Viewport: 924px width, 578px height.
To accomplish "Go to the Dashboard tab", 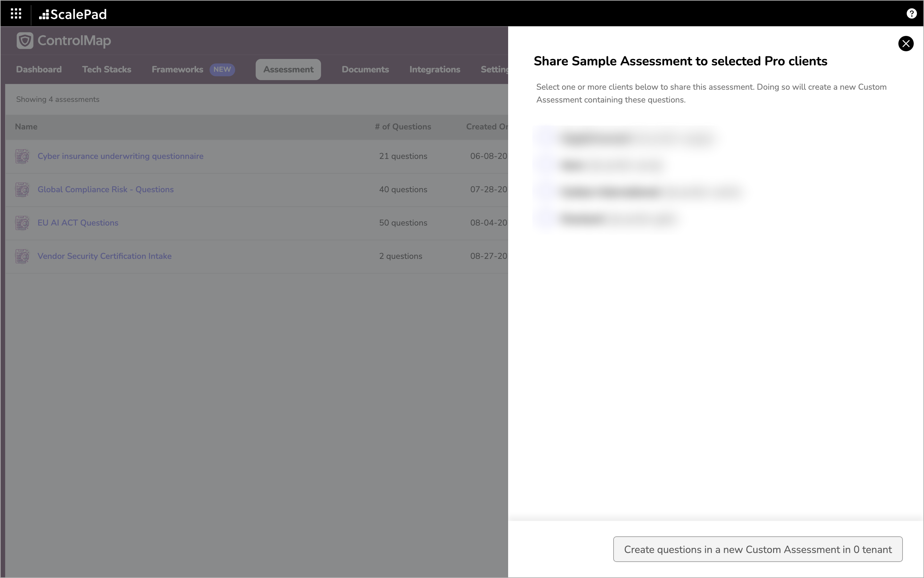I will pos(39,70).
